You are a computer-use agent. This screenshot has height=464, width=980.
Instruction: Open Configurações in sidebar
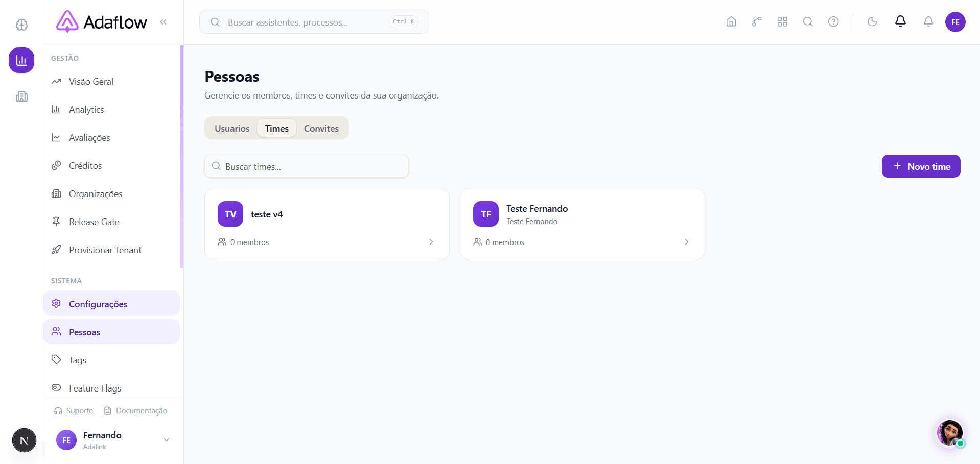pyautogui.click(x=111, y=304)
